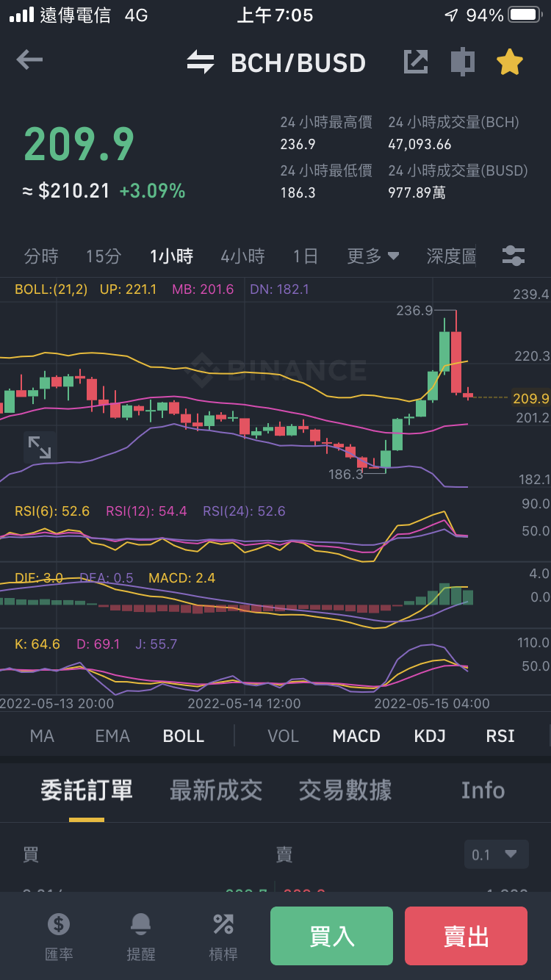Image resolution: width=551 pixels, height=980 pixels.
Task: Switch to the 4小時 timeframe
Action: coord(242,256)
